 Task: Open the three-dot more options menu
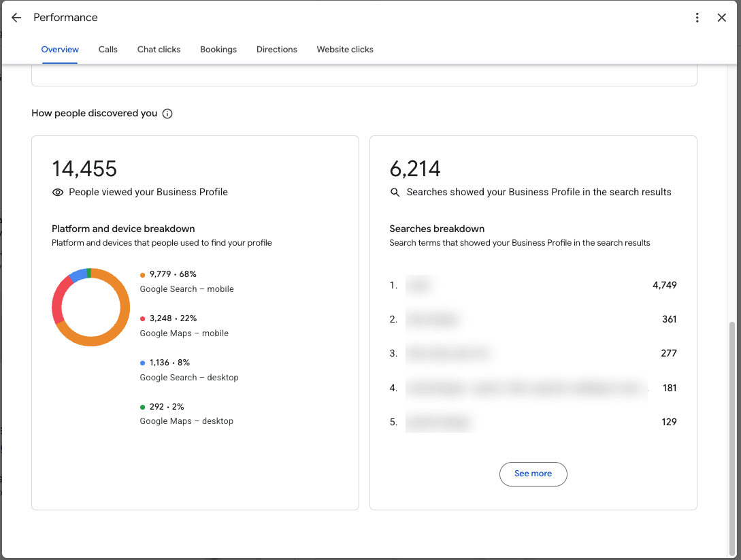click(697, 18)
